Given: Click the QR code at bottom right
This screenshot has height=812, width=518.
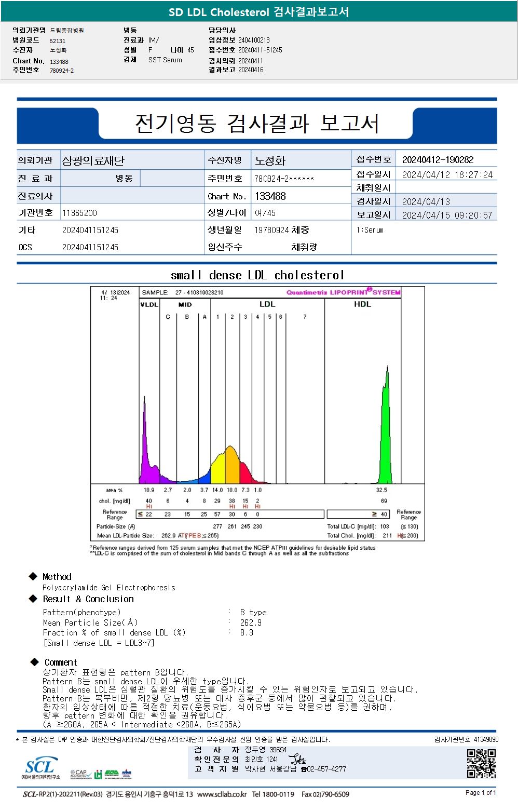Looking at the screenshot, I should pos(481,763).
